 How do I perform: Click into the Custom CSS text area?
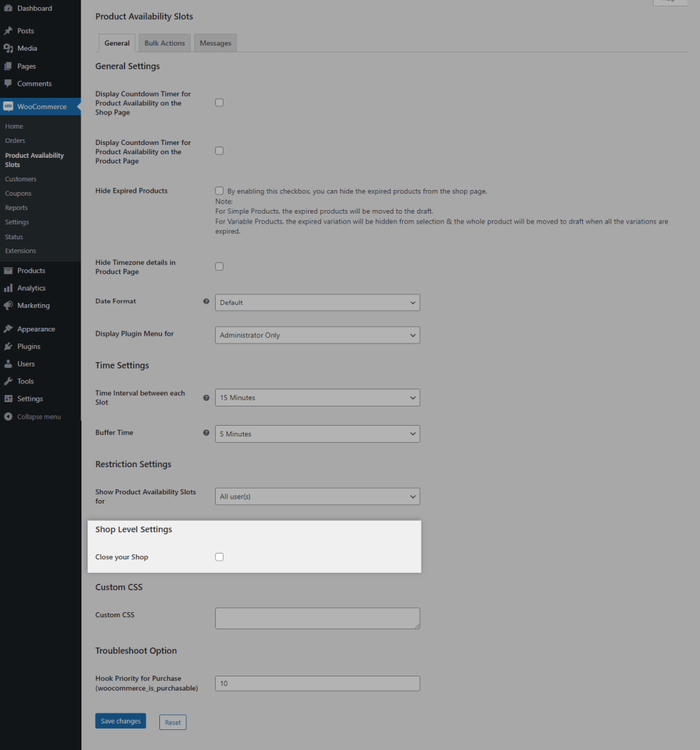coord(317,619)
